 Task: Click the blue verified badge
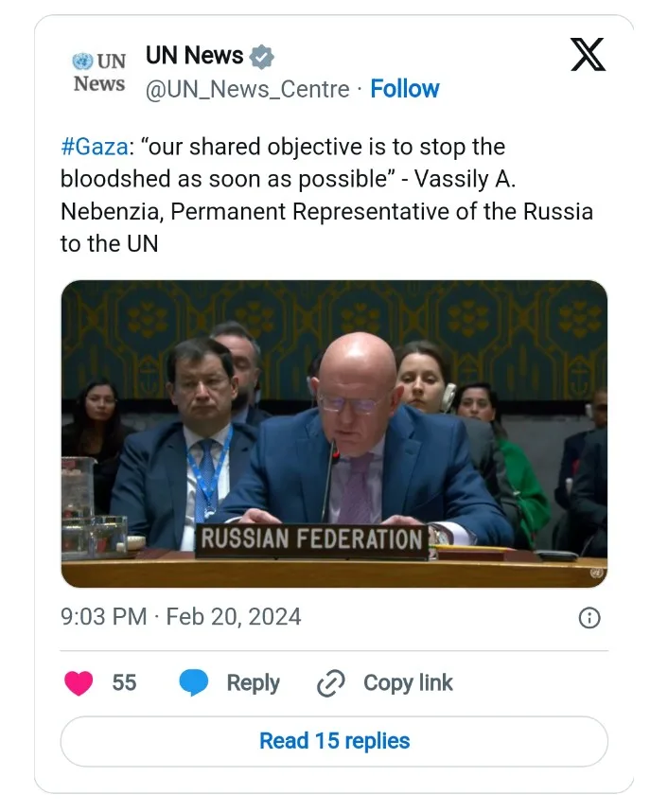pyautogui.click(x=262, y=58)
